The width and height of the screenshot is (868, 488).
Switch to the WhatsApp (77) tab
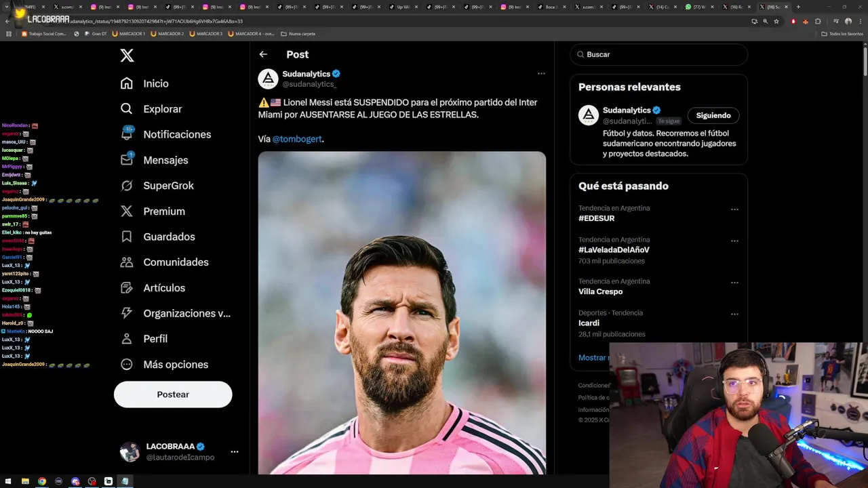(699, 7)
